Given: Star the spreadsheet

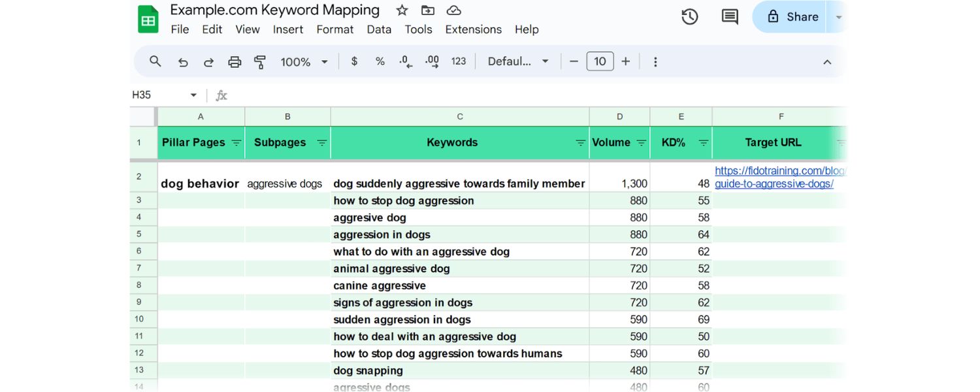Looking at the screenshot, I should 401,10.
